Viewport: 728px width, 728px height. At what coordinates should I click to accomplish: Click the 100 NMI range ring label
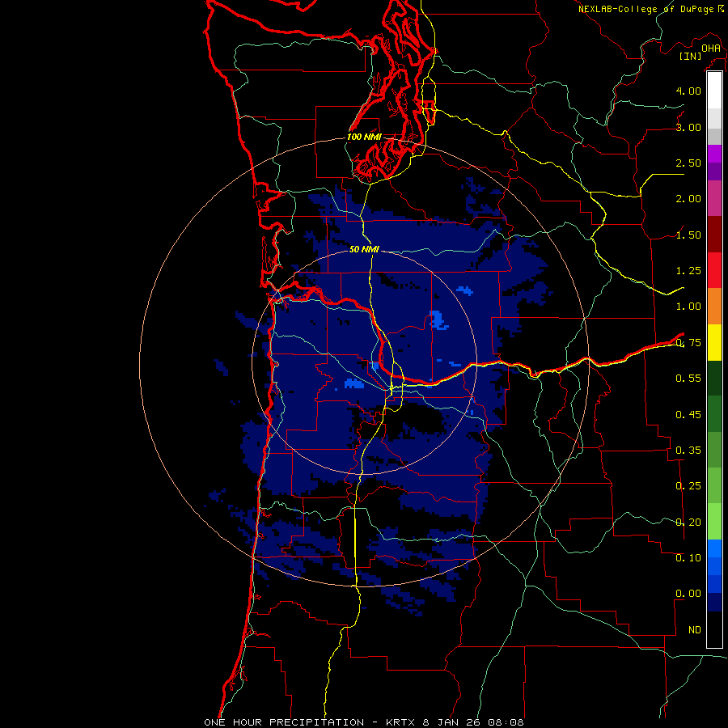pyautogui.click(x=364, y=137)
